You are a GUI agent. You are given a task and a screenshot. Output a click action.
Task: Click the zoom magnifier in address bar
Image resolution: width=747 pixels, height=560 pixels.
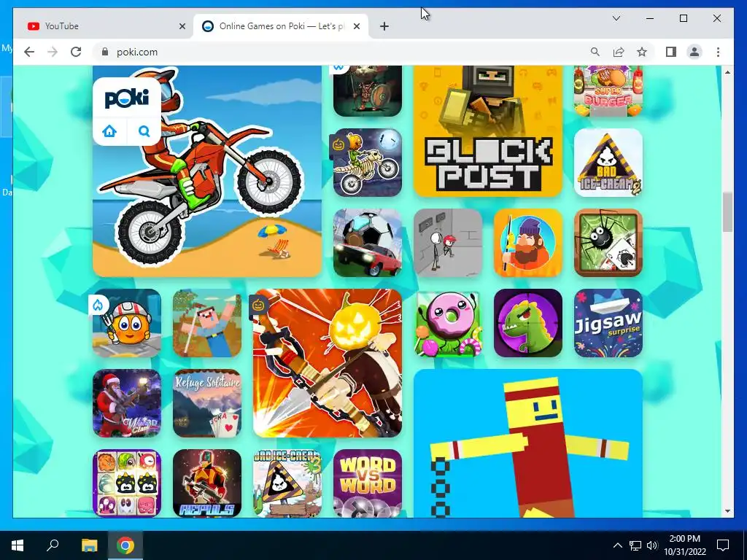595,52
